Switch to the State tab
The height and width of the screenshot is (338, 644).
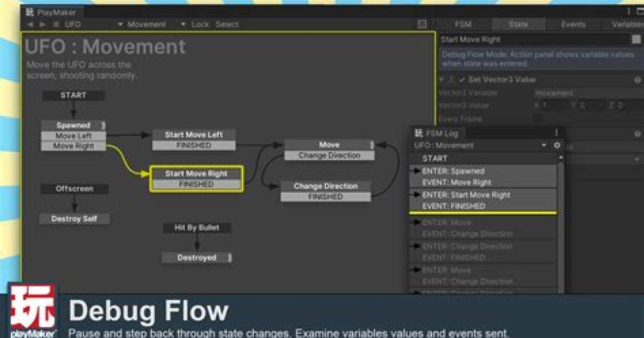click(519, 25)
